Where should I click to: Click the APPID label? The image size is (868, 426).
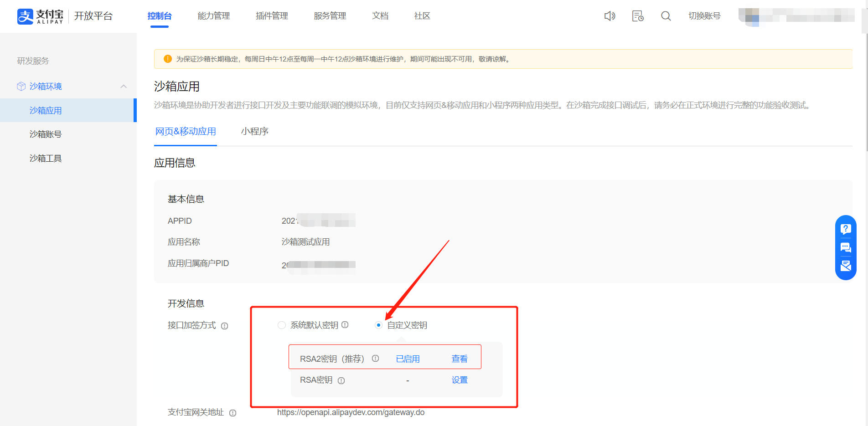[x=180, y=221]
